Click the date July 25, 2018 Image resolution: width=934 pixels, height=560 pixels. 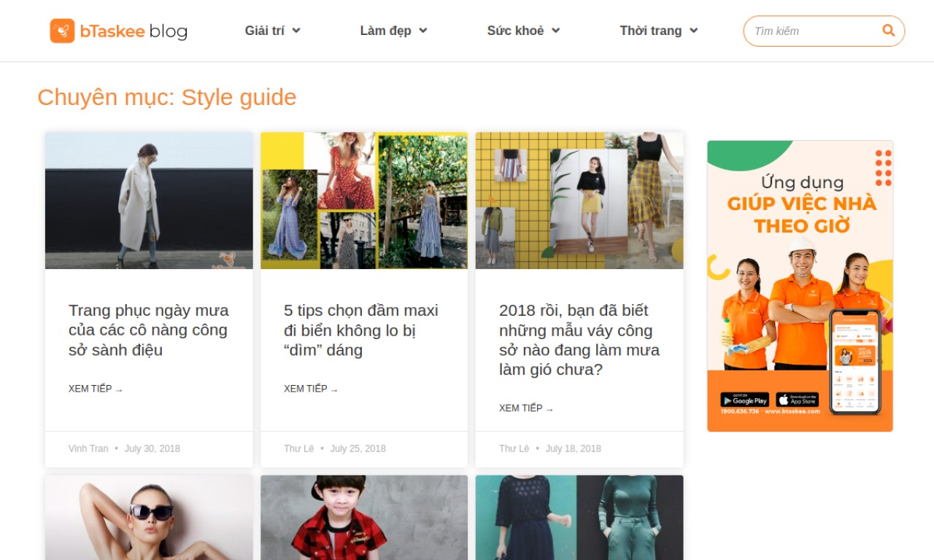click(x=358, y=448)
